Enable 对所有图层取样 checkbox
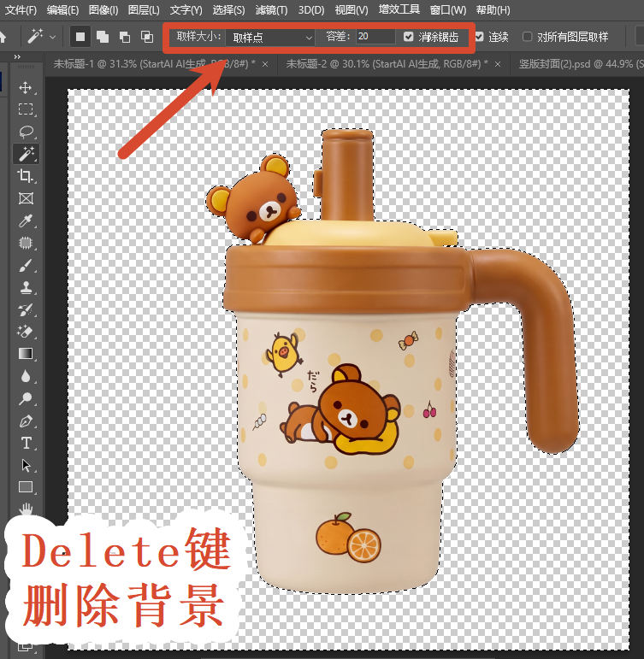 (x=527, y=37)
